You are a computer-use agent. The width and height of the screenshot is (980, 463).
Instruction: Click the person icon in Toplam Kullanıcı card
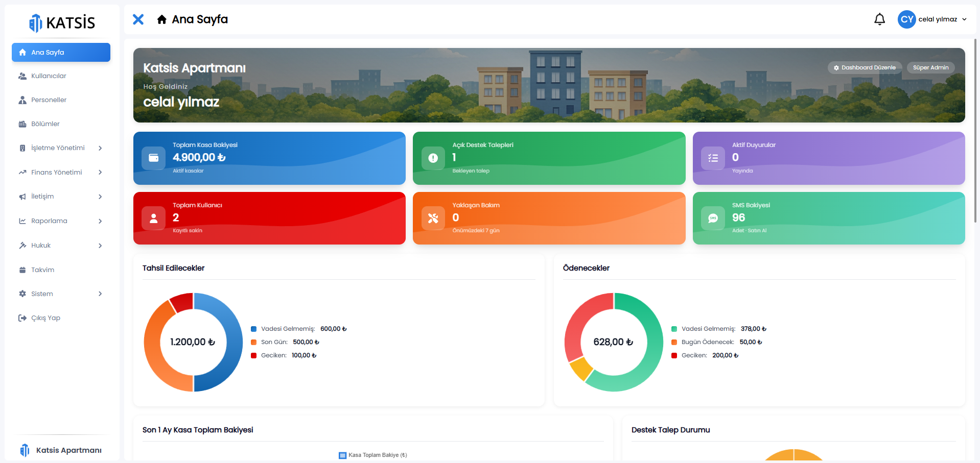[x=153, y=218]
